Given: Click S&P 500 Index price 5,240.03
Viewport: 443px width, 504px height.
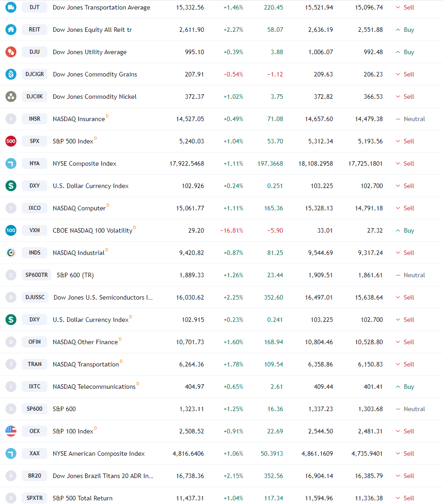Looking at the screenshot, I should pyautogui.click(x=192, y=141).
